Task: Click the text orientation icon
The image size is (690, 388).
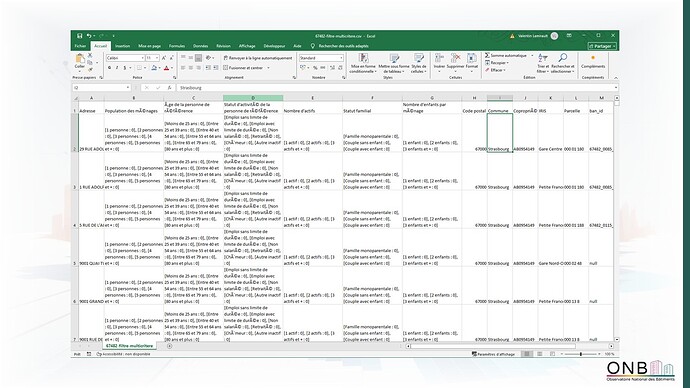Action: tap(209, 58)
